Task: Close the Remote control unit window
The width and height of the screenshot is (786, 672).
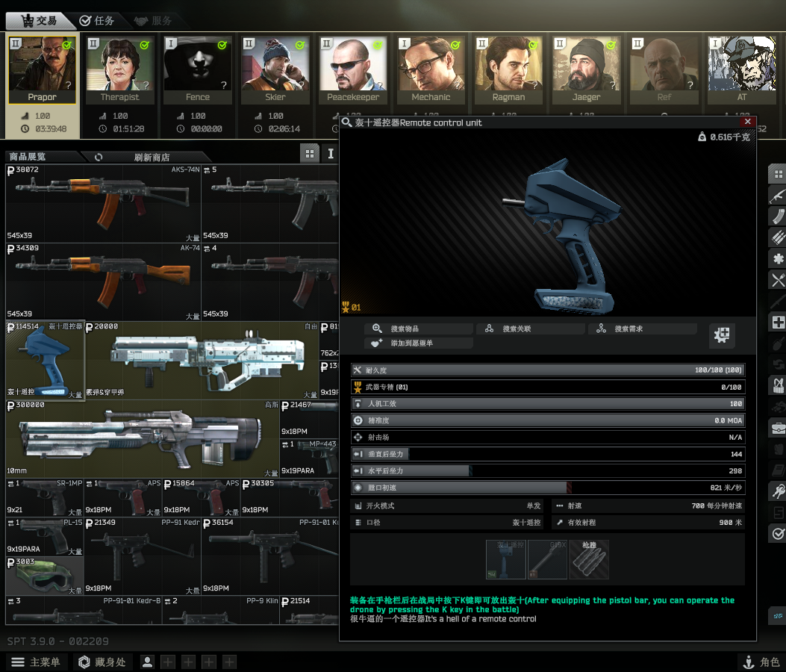Action: click(x=747, y=122)
